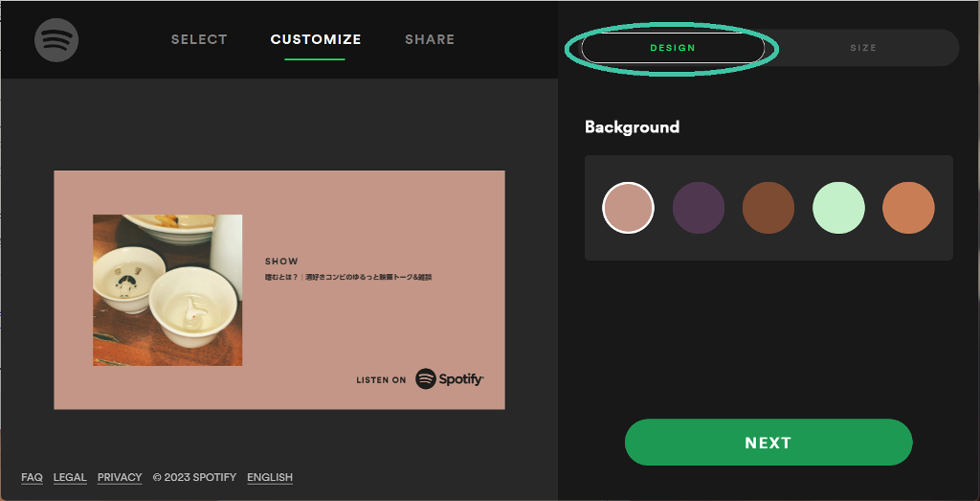Click the green NEXT button

768,443
